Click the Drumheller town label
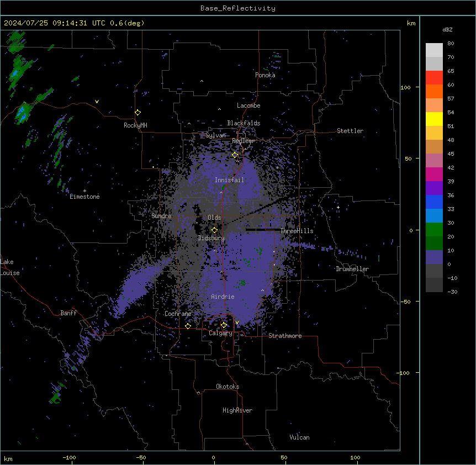 (352, 269)
